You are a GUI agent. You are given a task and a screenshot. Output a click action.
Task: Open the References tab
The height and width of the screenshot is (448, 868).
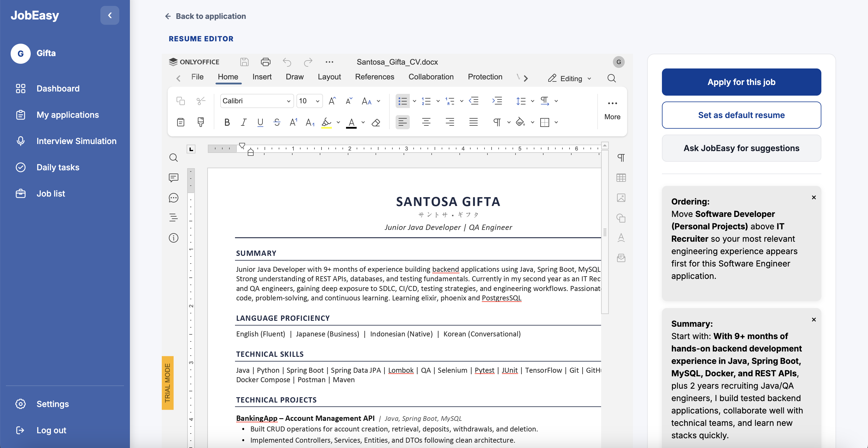(x=374, y=77)
